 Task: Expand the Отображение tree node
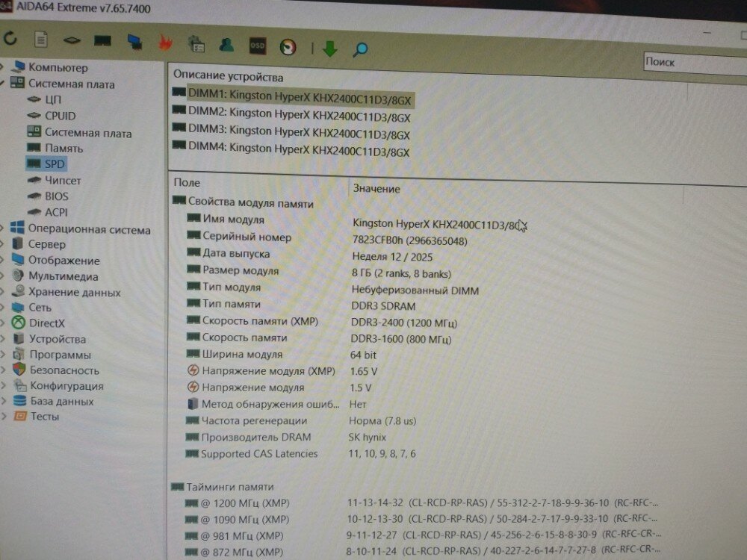[x=2, y=260]
